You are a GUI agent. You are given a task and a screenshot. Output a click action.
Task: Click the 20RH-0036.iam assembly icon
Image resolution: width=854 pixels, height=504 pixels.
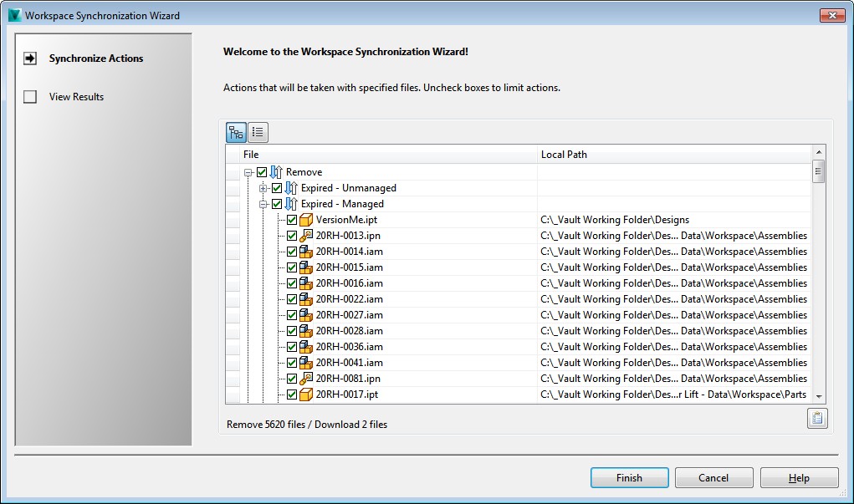tap(306, 347)
